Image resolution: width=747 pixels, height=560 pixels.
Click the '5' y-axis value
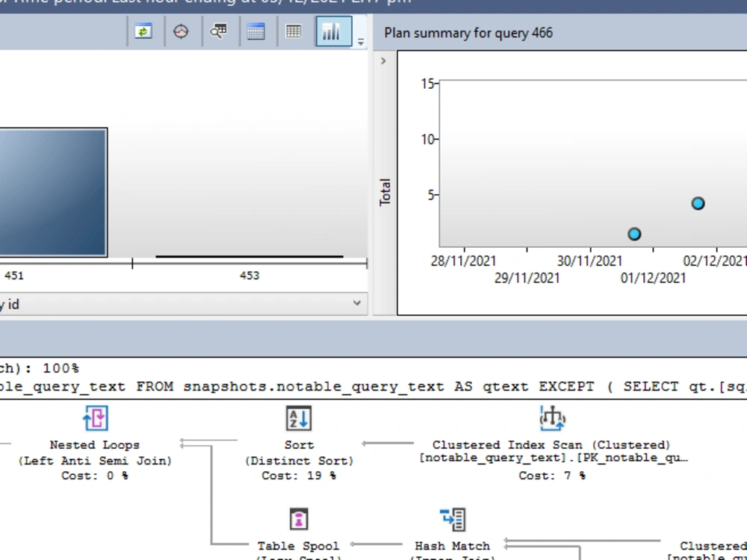point(431,195)
